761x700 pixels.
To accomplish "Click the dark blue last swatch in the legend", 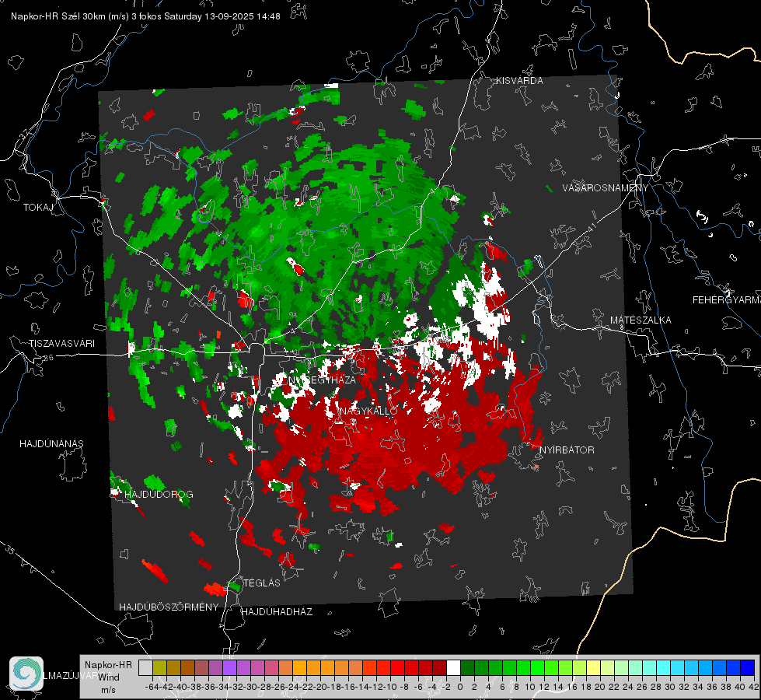I will point(748,668).
